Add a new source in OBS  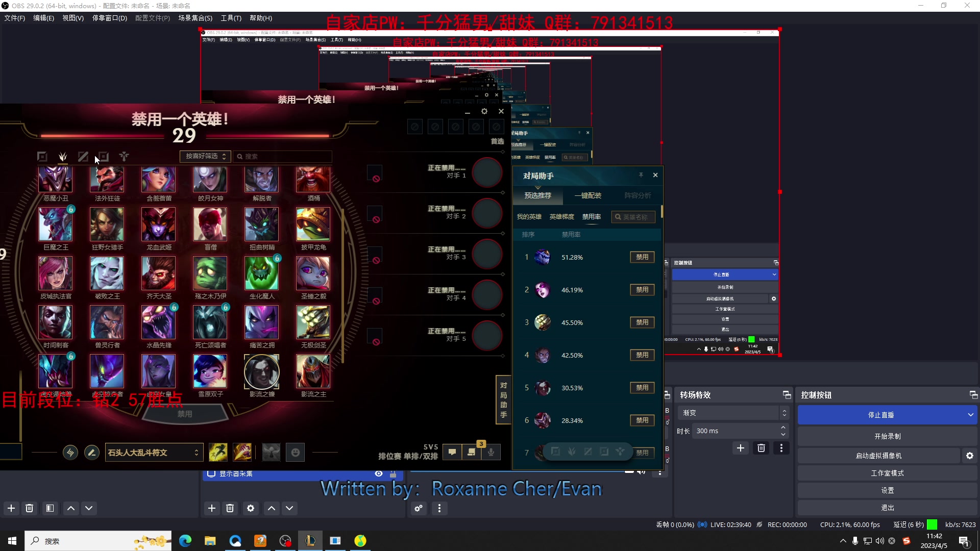coord(212,508)
